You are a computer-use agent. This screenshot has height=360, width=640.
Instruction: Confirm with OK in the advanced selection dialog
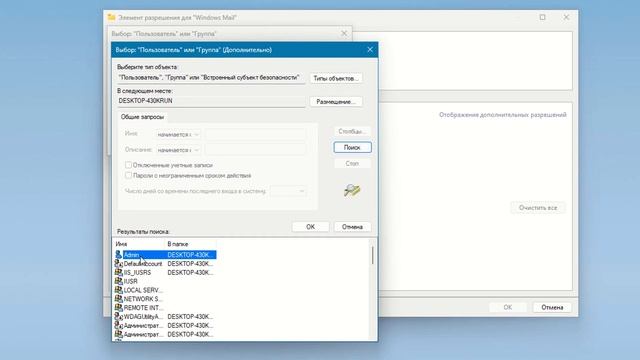coord(311,227)
